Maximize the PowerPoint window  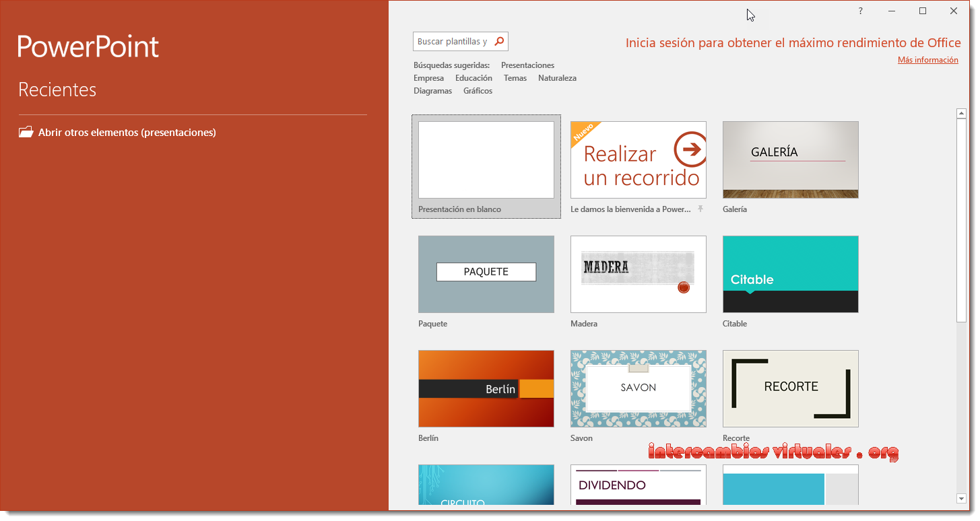(923, 11)
